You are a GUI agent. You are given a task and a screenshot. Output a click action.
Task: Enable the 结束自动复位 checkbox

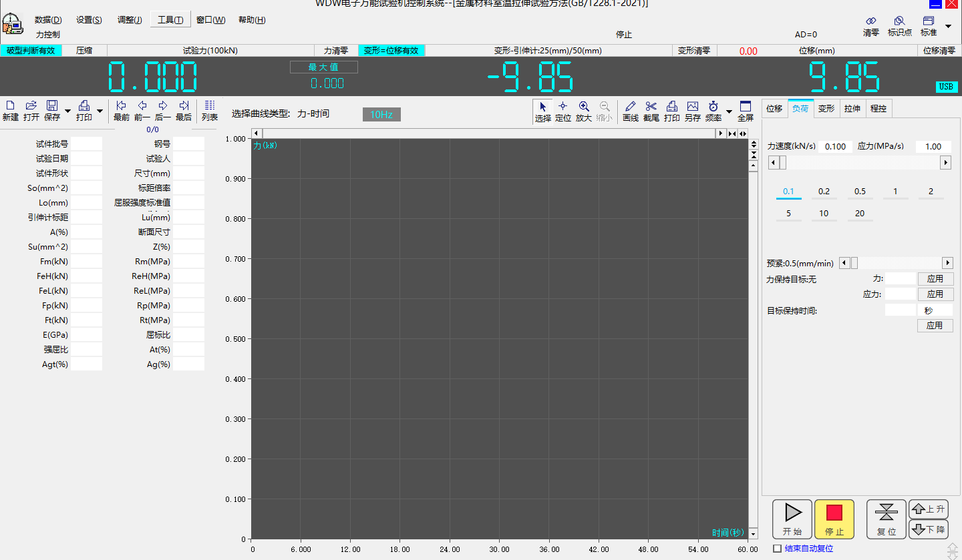click(x=777, y=549)
